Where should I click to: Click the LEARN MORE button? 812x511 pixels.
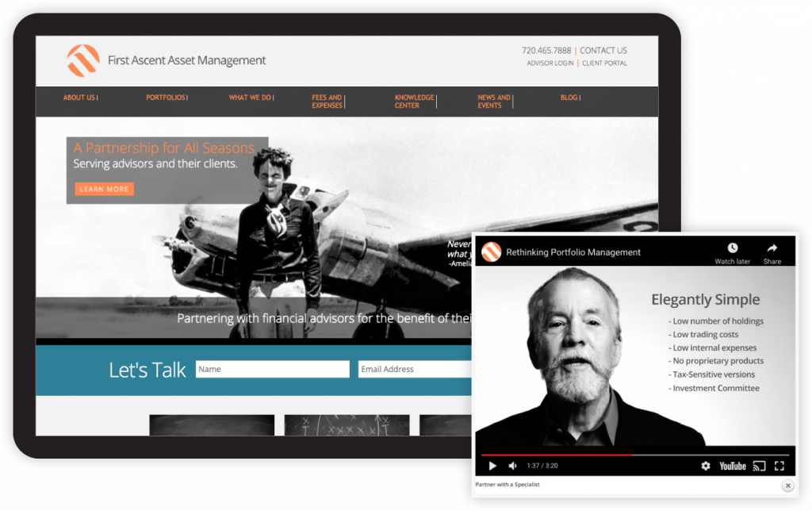click(x=103, y=189)
